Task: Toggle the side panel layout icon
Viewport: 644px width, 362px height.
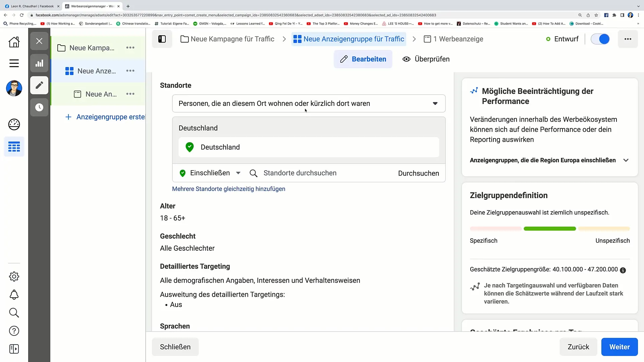Action: point(162,39)
